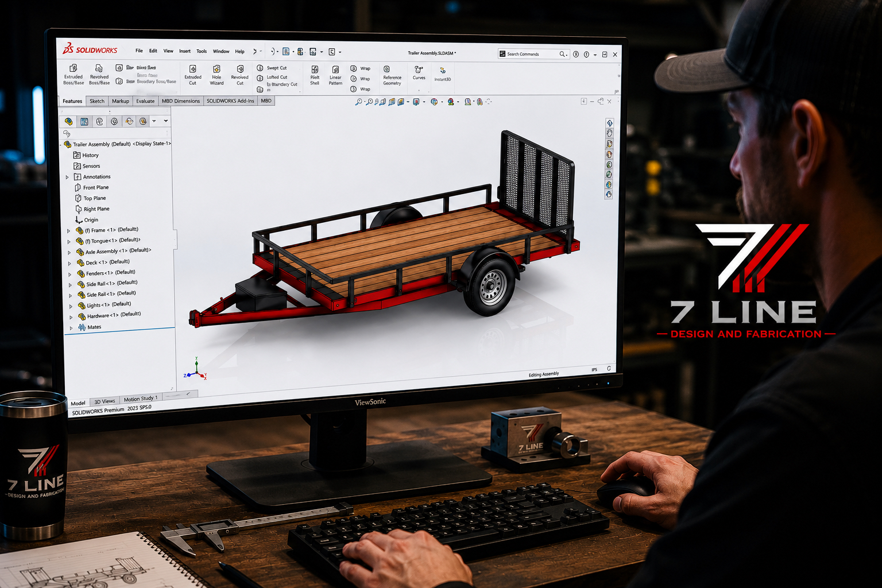Select the Features tab
This screenshot has height=588, width=882.
[72, 101]
